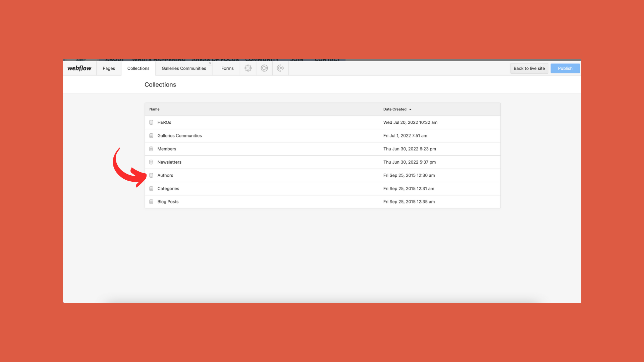The image size is (644, 362).
Task: Open the settings gear icon
Action: click(248, 68)
